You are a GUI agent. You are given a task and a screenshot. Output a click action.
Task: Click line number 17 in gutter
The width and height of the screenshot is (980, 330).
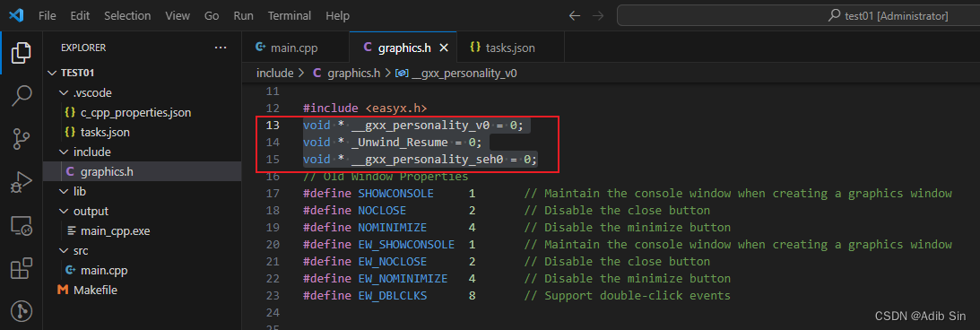(273, 193)
